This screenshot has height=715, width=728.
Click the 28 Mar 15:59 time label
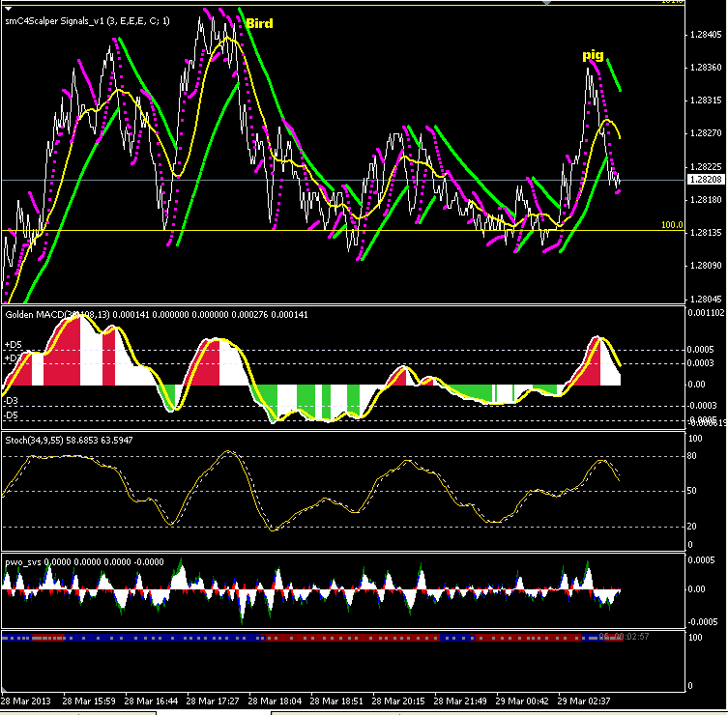[x=89, y=701]
